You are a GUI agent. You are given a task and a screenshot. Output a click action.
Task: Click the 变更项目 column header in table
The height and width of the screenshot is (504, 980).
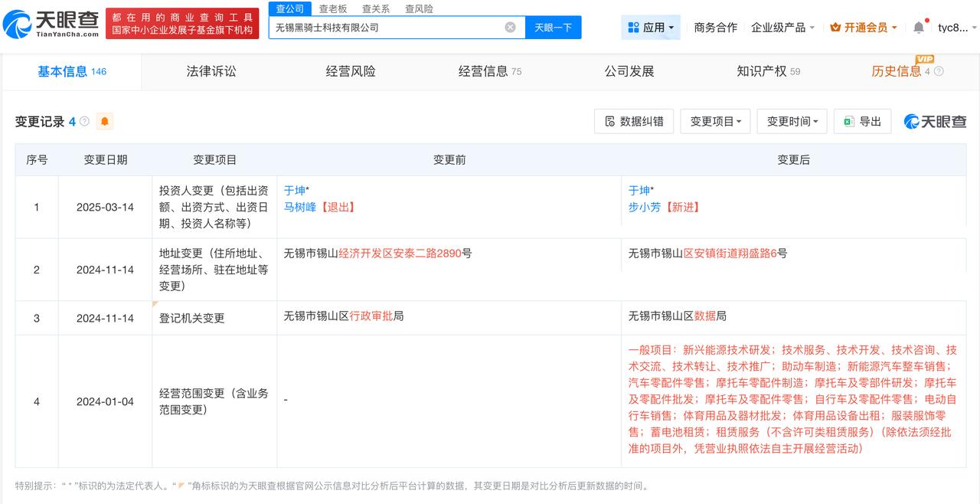pyautogui.click(x=215, y=160)
